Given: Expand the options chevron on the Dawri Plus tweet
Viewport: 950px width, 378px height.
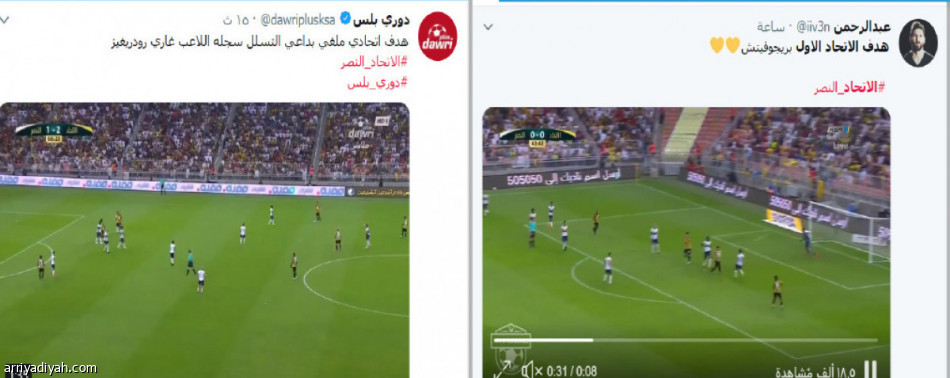Looking at the screenshot, I should coord(4,20).
